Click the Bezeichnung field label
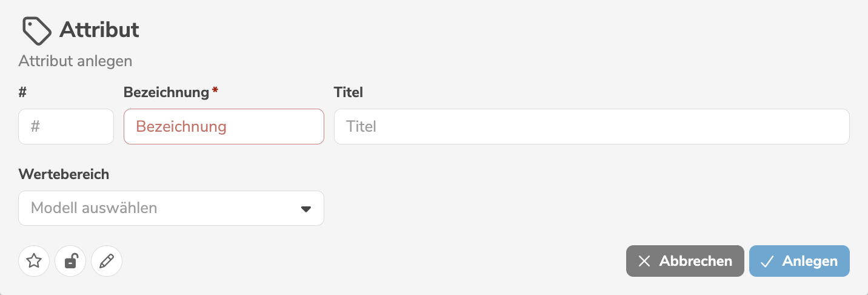 point(166,92)
